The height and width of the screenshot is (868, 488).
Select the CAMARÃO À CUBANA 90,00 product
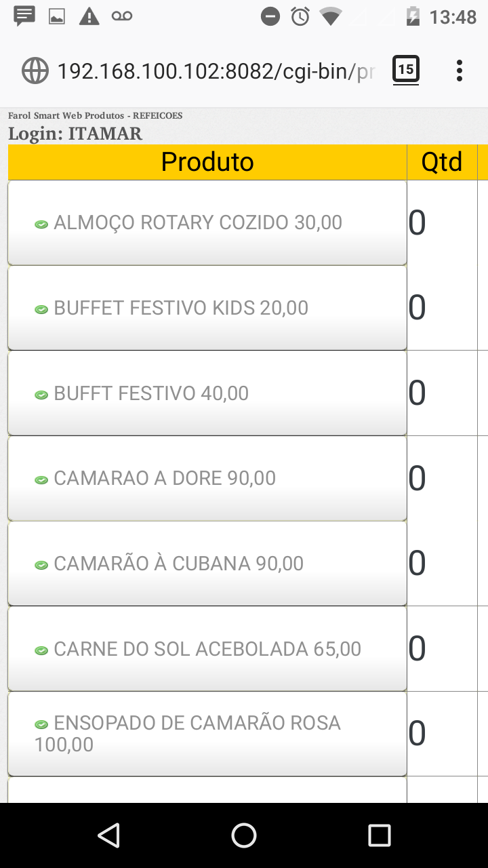(x=207, y=564)
